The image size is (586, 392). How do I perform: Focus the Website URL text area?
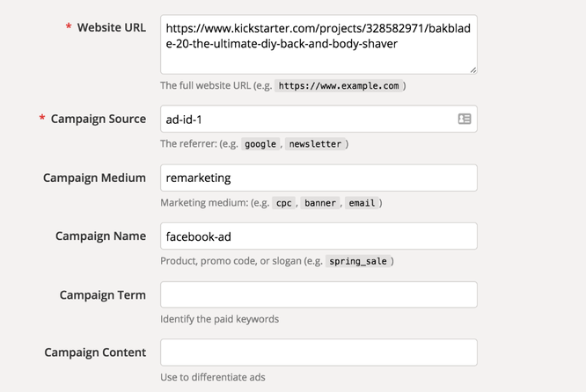[319, 44]
